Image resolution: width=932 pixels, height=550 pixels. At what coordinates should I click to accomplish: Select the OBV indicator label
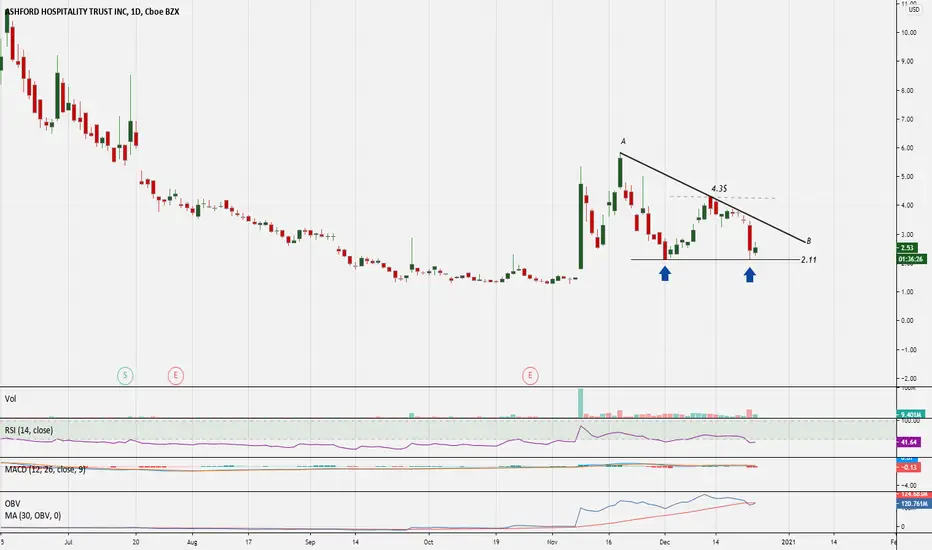(12, 504)
